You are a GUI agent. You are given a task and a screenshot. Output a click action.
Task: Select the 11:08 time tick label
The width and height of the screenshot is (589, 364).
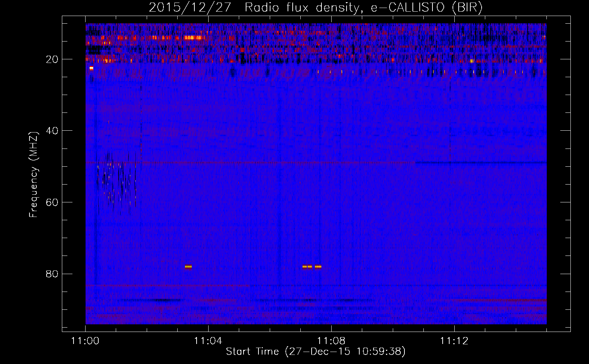[x=331, y=341]
